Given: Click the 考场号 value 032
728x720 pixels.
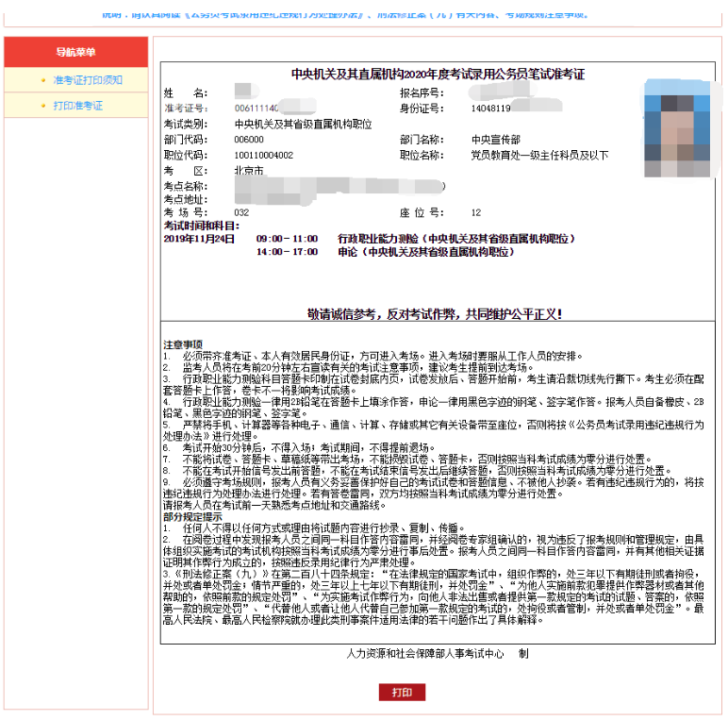Looking at the screenshot, I should [241, 213].
